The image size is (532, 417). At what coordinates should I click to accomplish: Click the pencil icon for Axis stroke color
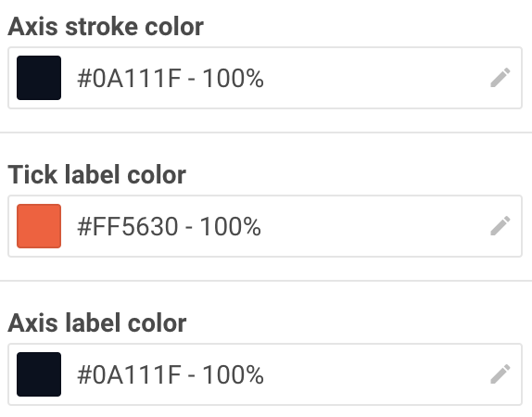[x=500, y=78]
